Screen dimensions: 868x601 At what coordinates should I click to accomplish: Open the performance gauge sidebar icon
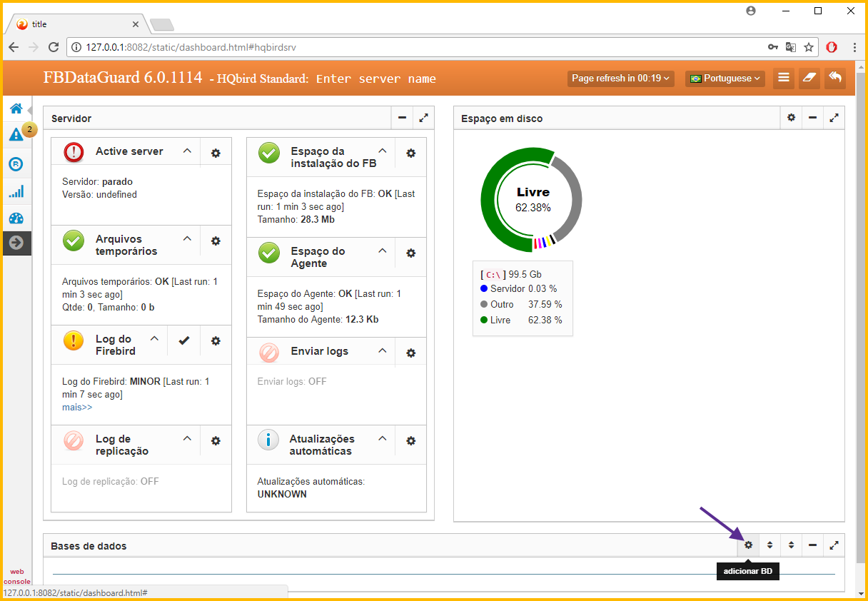16,218
